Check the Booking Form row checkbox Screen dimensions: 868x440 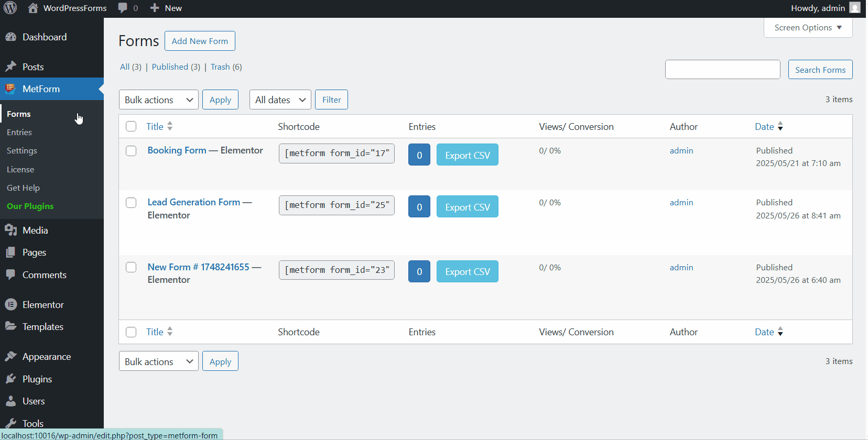click(x=131, y=151)
